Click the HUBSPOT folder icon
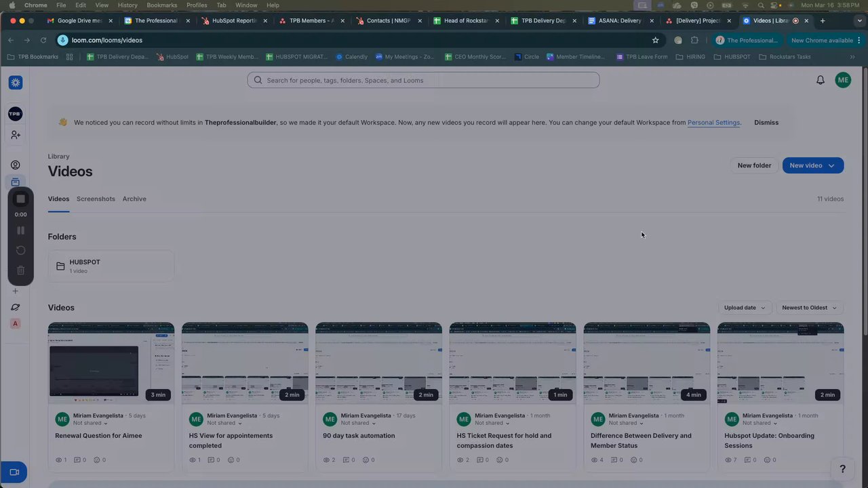868x488 pixels. (60, 266)
